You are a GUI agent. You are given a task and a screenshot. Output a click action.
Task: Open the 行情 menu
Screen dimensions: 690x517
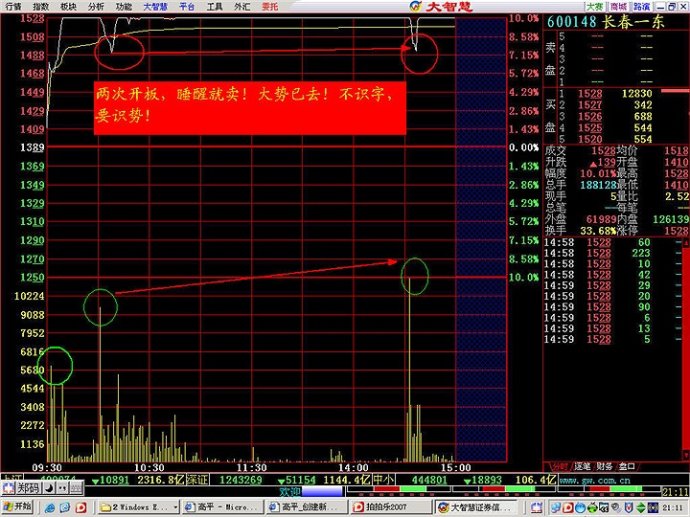13,6
